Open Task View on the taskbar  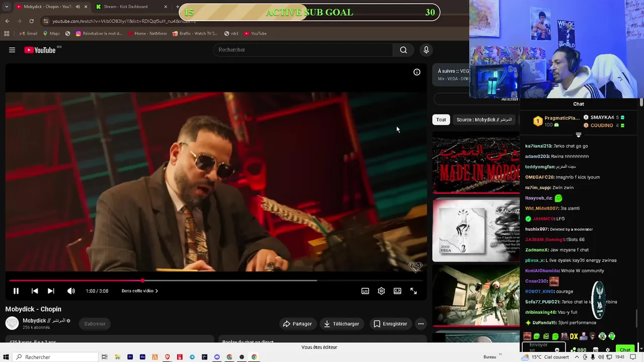click(x=105, y=357)
